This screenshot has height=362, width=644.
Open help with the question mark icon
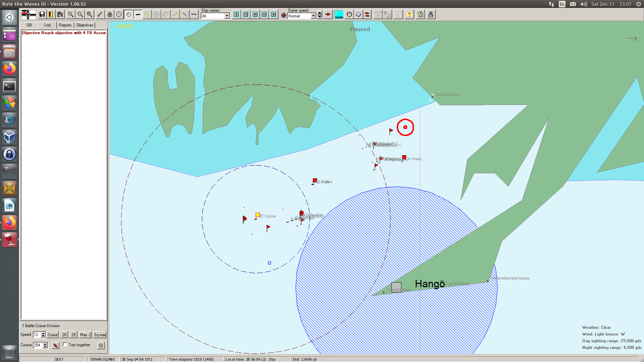[x=409, y=14]
